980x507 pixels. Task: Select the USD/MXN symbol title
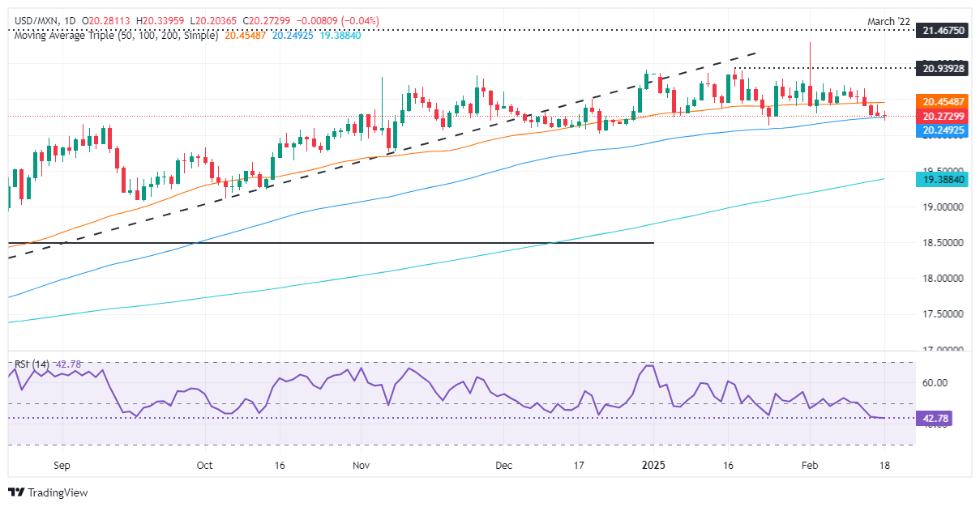click(x=32, y=20)
